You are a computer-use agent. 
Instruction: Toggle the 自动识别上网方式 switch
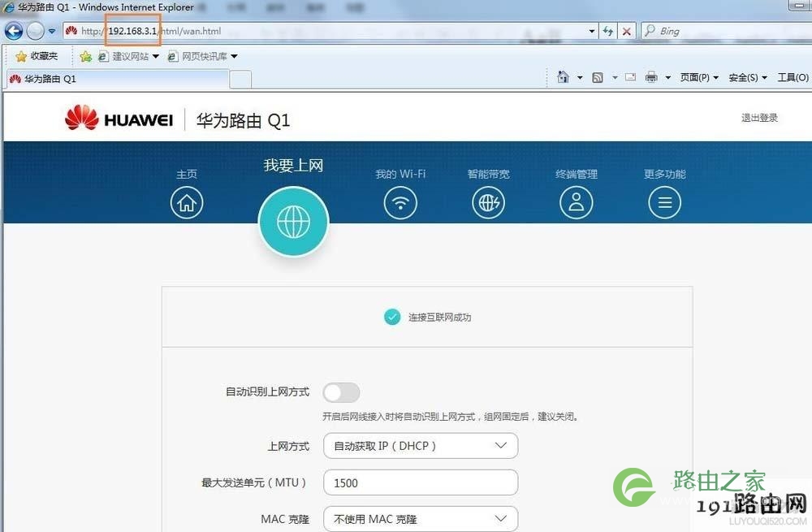click(341, 392)
